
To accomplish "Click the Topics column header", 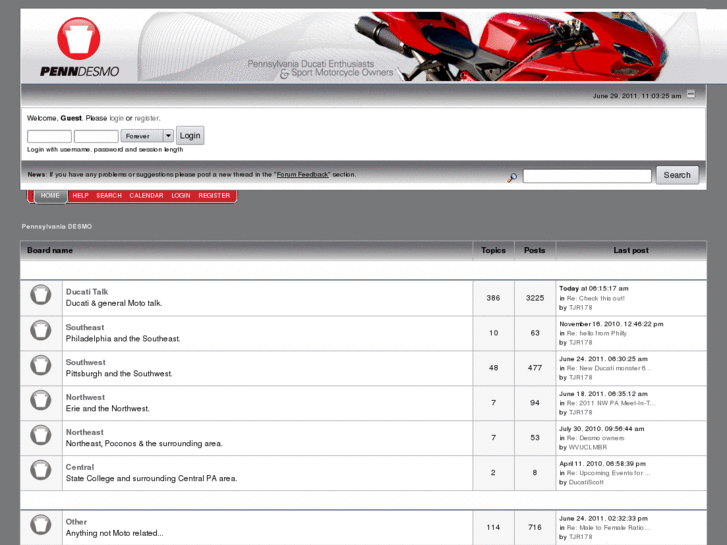I will [493, 250].
